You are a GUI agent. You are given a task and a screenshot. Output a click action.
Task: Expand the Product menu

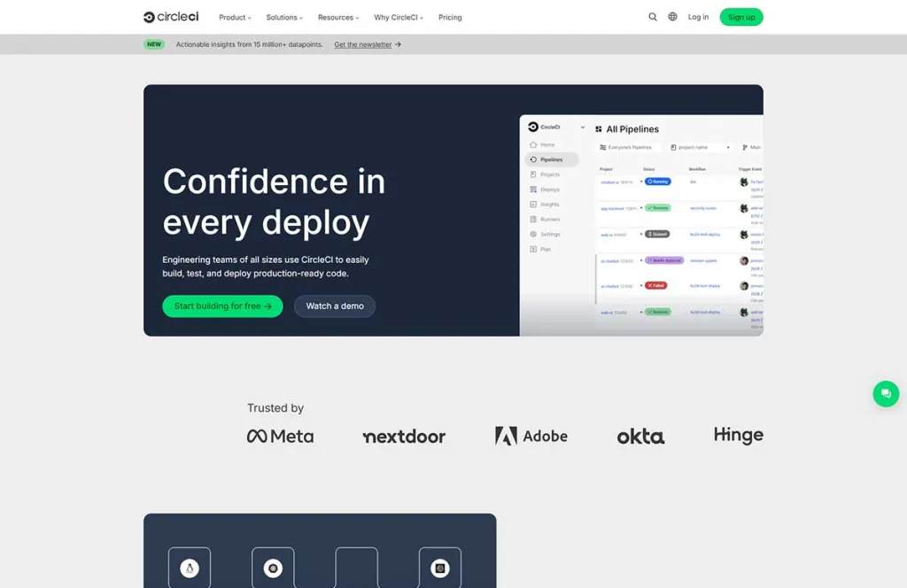click(235, 18)
